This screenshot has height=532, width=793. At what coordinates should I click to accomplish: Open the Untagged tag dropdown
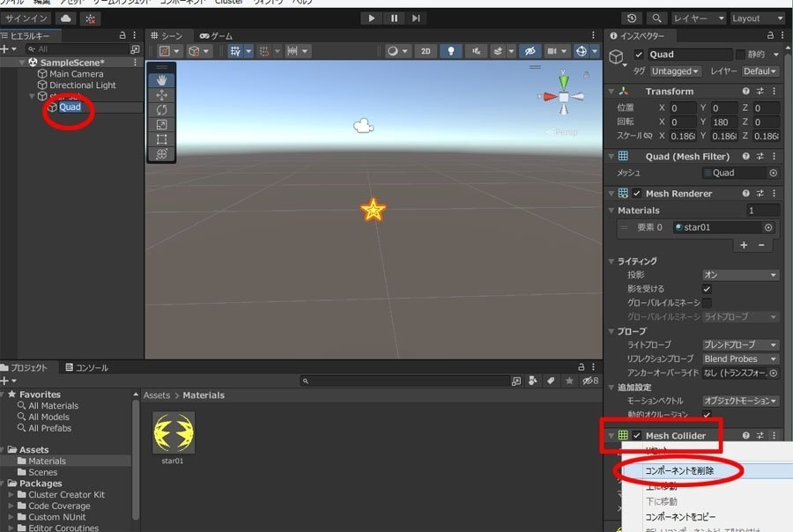[x=675, y=71]
